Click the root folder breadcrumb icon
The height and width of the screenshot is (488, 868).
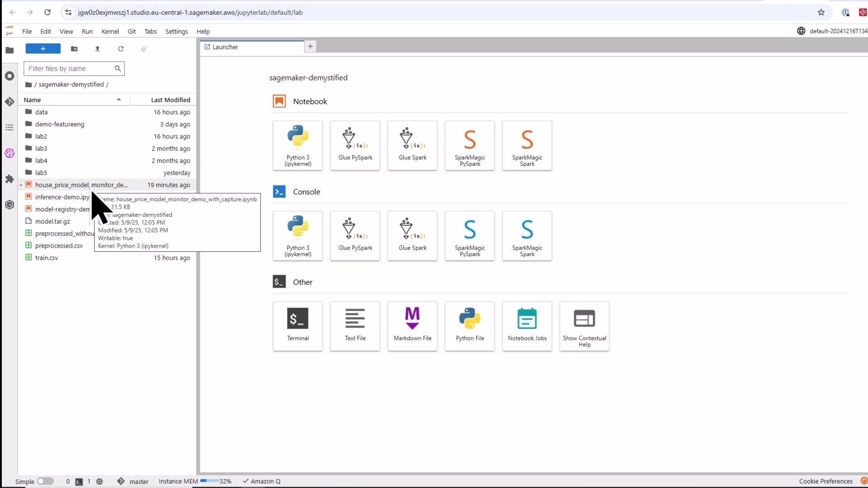[x=28, y=84]
